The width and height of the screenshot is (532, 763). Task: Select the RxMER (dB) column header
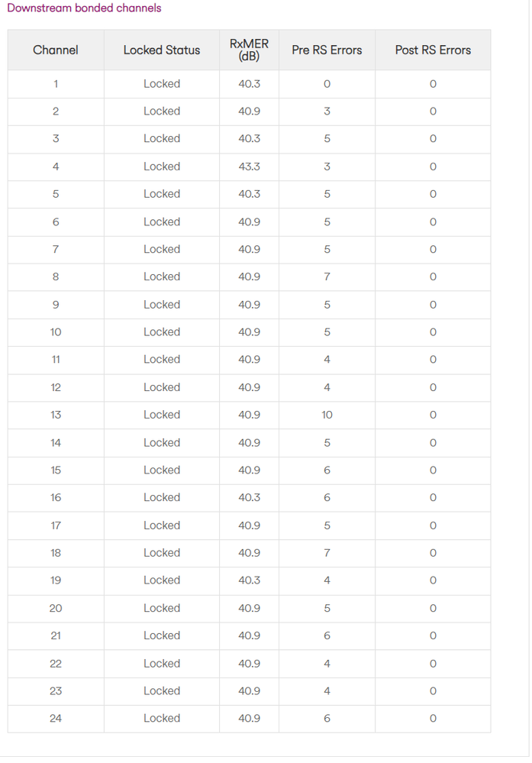[x=249, y=50]
